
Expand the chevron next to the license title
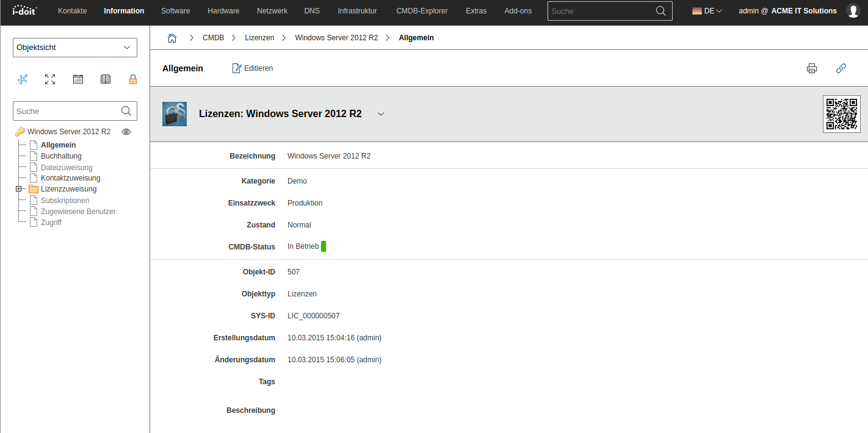point(381,114)
